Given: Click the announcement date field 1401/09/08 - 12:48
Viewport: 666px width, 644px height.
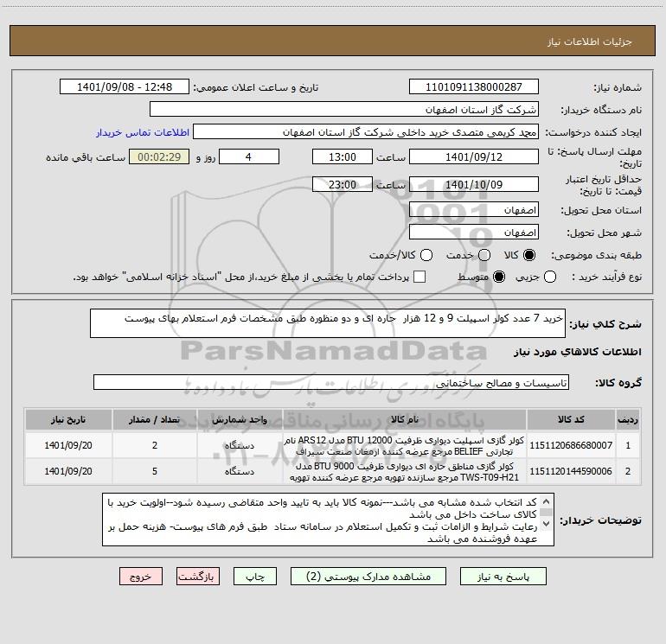Looking at the screenshot, I should point(125,87).
